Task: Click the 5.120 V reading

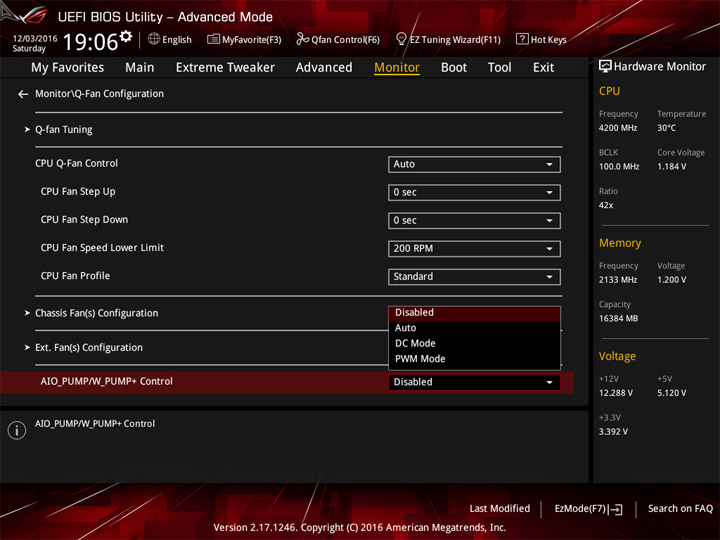Action: [671, 393]
